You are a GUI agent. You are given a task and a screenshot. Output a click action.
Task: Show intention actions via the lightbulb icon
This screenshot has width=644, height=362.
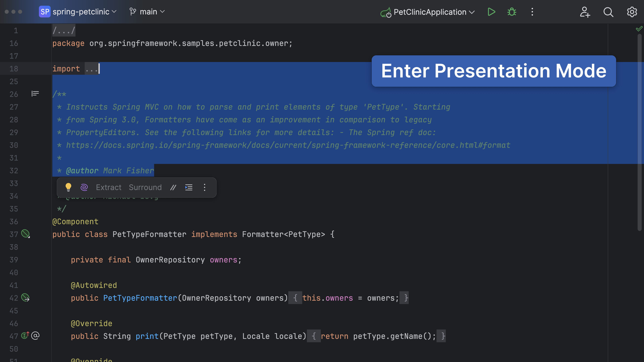click(68, 187)
